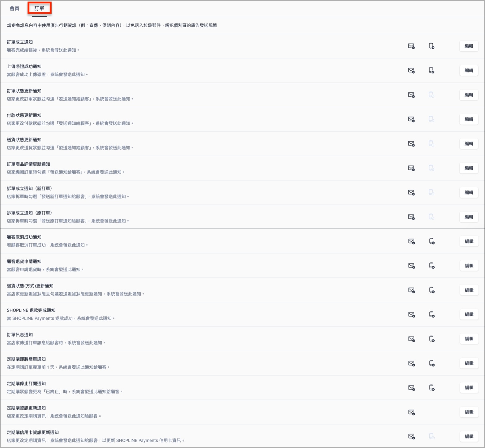The image size is (485, 448).
Task: Click the 上傳憑證成功通知 title text
Action: 24,66
